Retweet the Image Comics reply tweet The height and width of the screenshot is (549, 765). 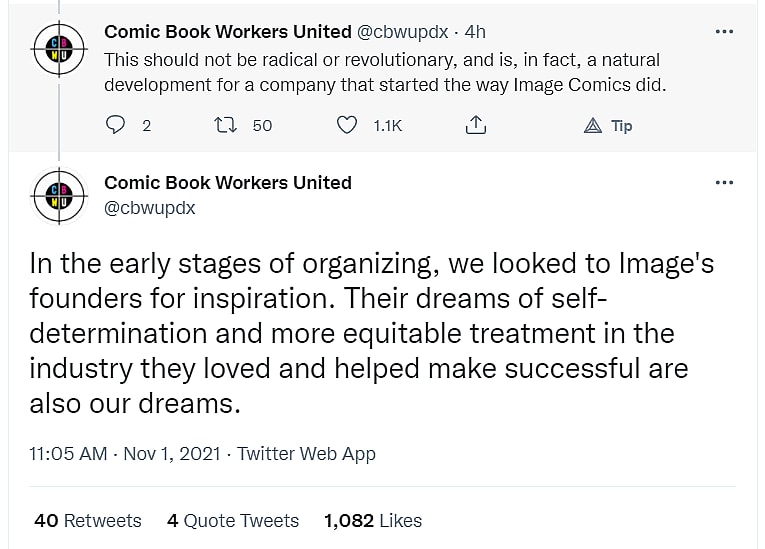pyautogui.click(x=227, y=125)
